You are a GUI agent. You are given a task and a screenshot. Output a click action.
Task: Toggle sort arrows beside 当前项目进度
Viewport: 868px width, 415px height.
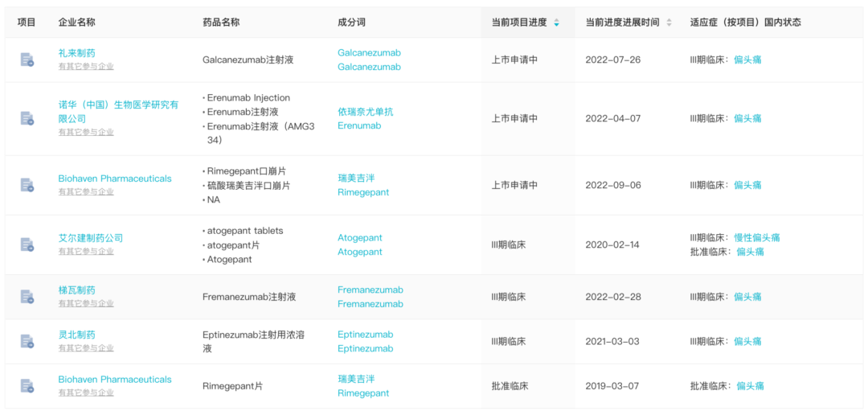556,23
